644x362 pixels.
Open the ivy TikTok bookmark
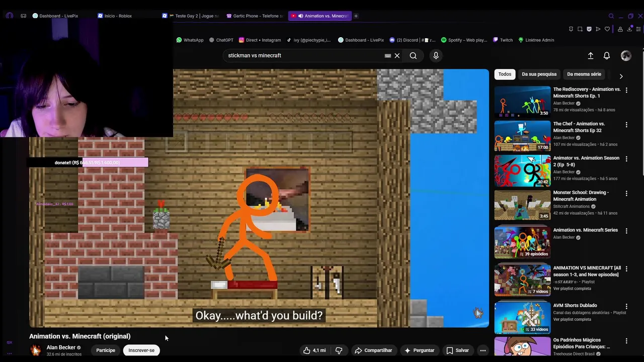click(309, 40)
